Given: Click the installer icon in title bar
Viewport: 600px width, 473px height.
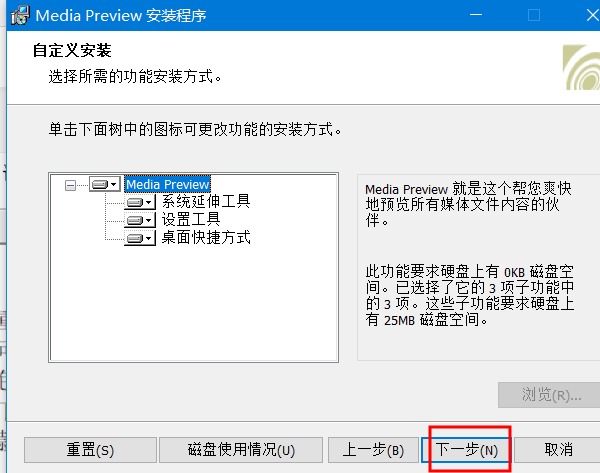Looking at the screenshot, I should [x=20, y=16].
